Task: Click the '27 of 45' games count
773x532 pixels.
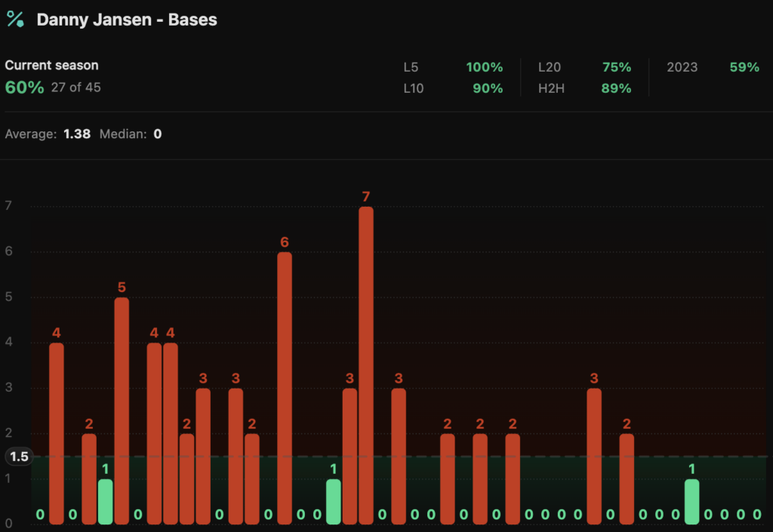Action: (x=76, y=88)
